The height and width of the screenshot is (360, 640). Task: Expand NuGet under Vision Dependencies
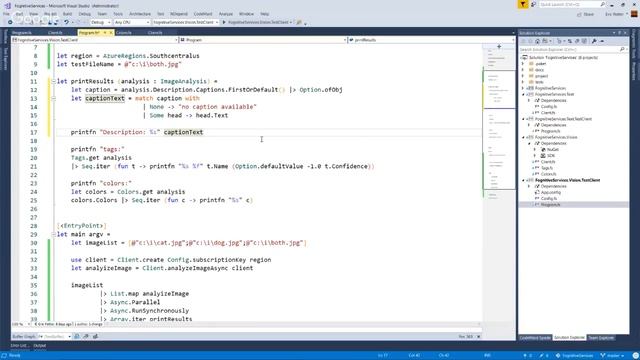pos(535,149)
